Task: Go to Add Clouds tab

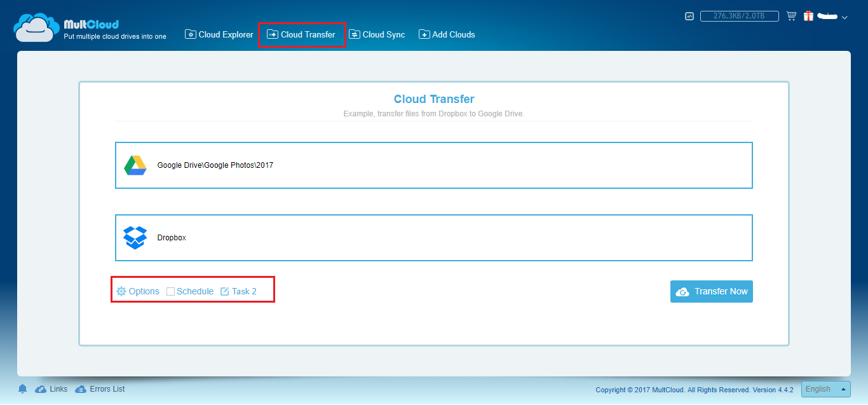Action: pos(447,34)
